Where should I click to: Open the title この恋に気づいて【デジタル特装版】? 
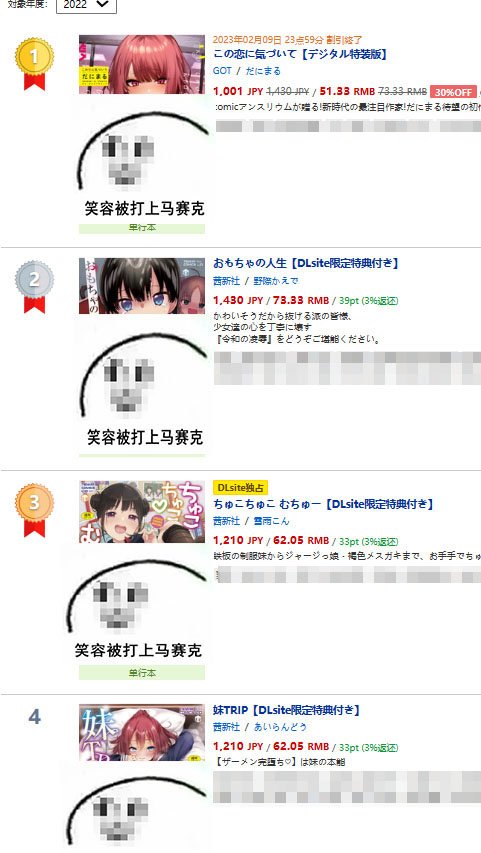click(x=300, y=54)
